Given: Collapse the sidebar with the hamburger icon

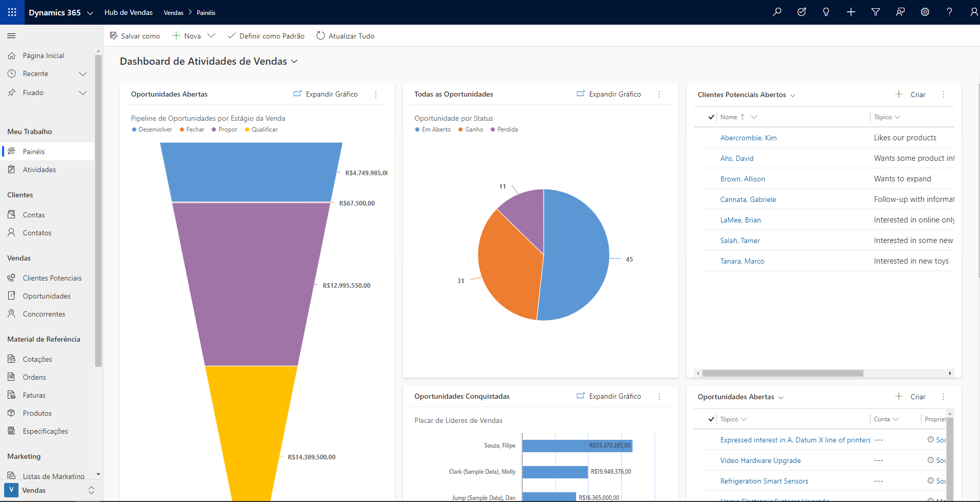Looking at the screenshot, I should 11,35.
